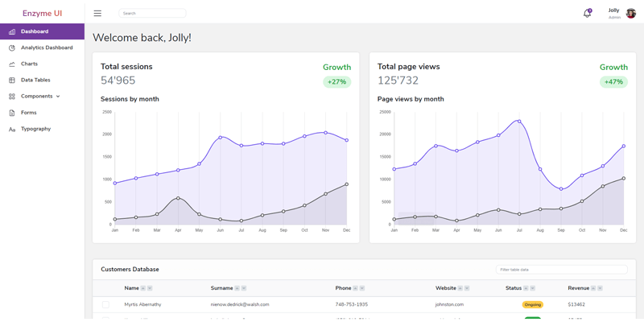
Task: Go to the Data Tables page
Action: 35,80
